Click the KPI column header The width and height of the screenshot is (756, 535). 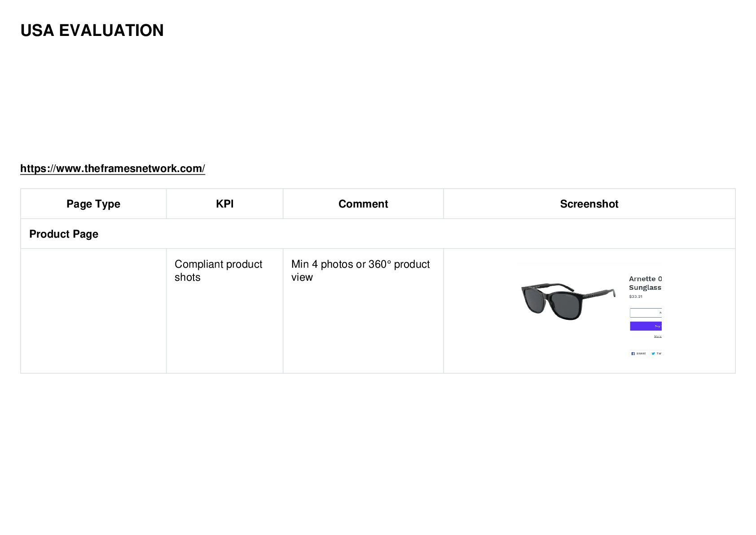pos(224,204)
